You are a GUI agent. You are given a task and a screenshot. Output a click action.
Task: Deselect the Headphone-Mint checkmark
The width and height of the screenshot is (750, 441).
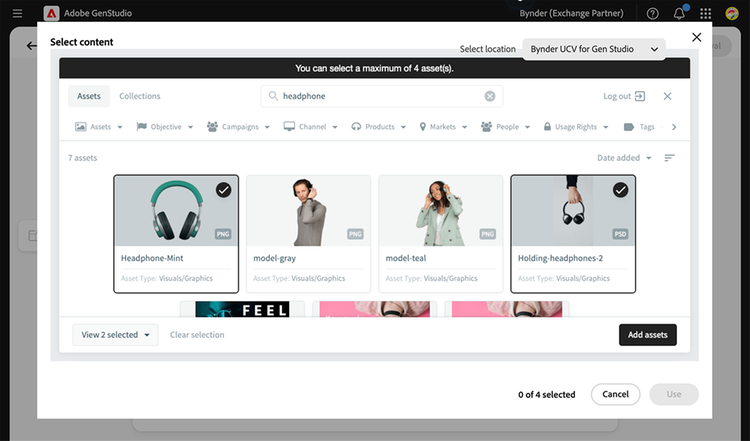[x=223, y=190]
